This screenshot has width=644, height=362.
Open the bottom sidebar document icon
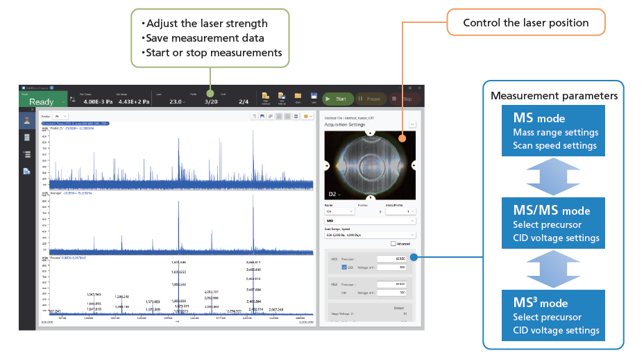pos(27,171)
